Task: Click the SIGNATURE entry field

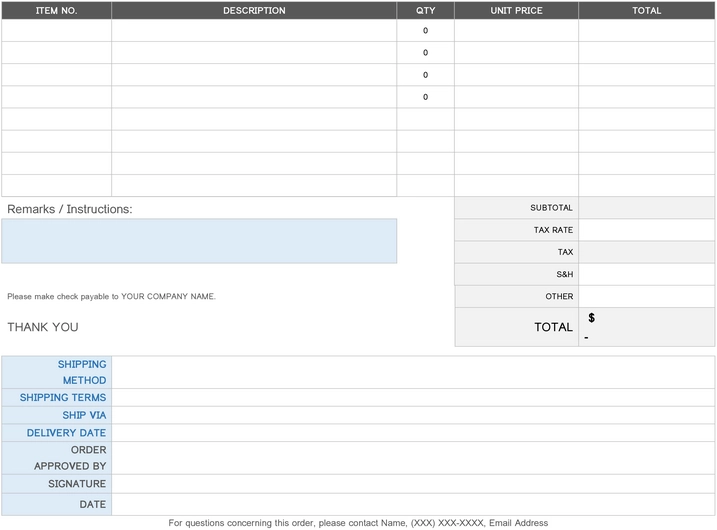Action: tap(413, 484)
